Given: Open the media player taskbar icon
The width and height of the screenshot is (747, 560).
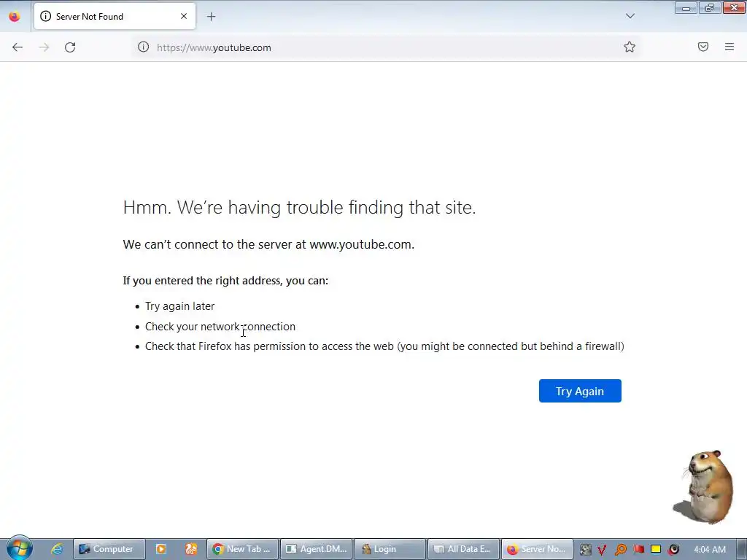Looking at the screenshot, I should tap(161, 549).
